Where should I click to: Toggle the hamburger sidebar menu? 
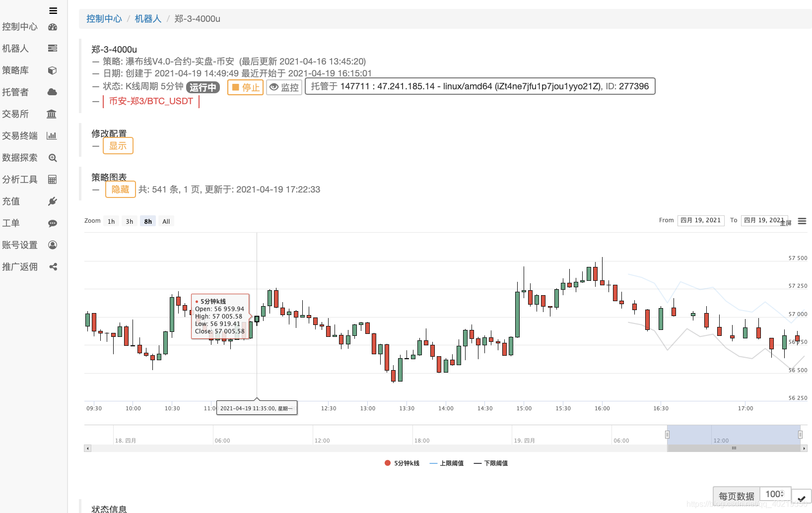point(53,10)
